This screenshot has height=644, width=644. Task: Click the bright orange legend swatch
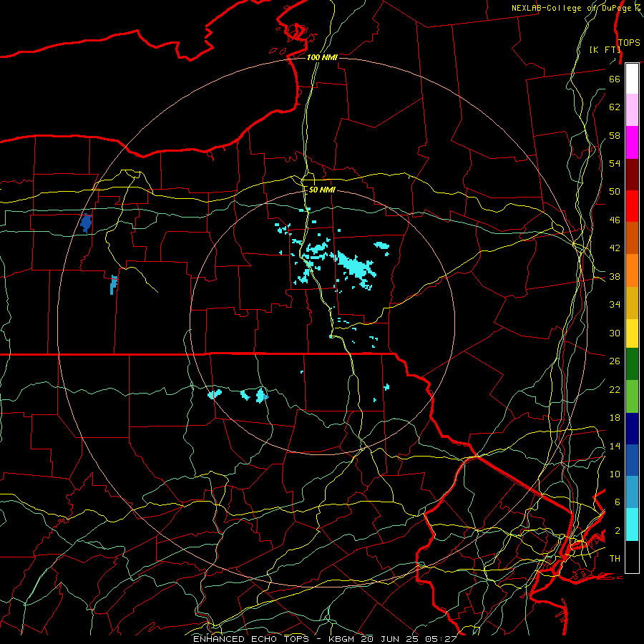click(x=632, y=270)
